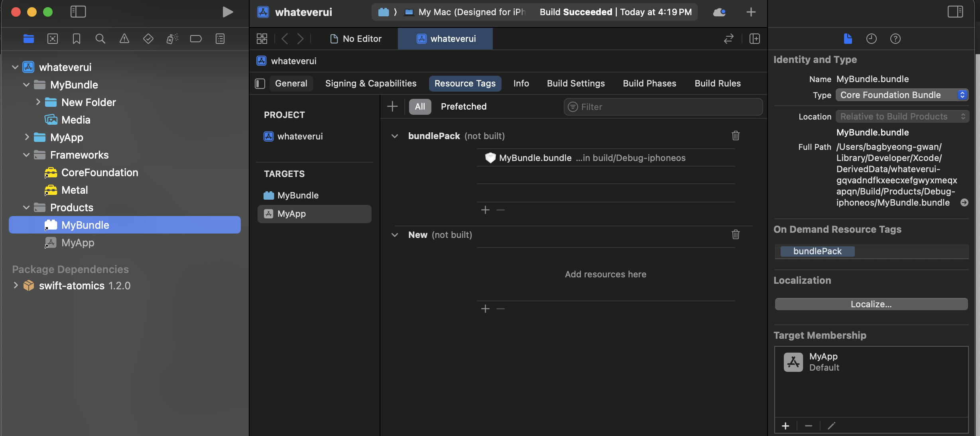
Task: Hide the project and targets list
Action: coord(260,83)
